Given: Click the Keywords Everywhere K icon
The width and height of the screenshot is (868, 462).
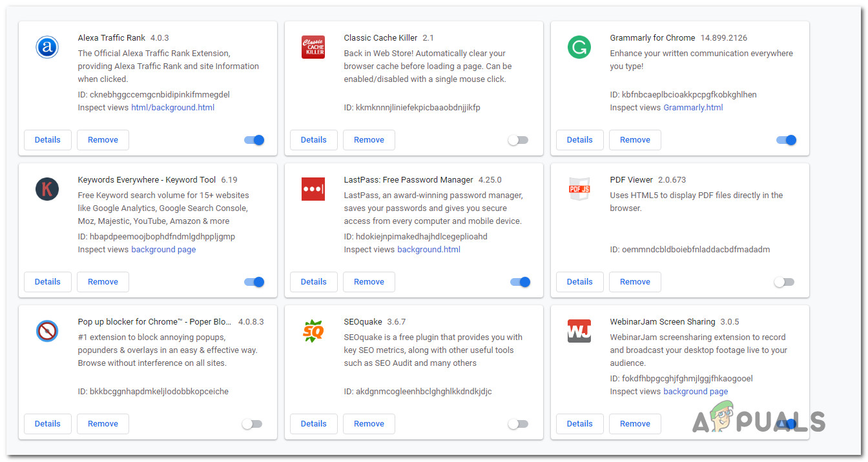Looking at the screenshot, I should pyautogui.click(x=47, y=189).
